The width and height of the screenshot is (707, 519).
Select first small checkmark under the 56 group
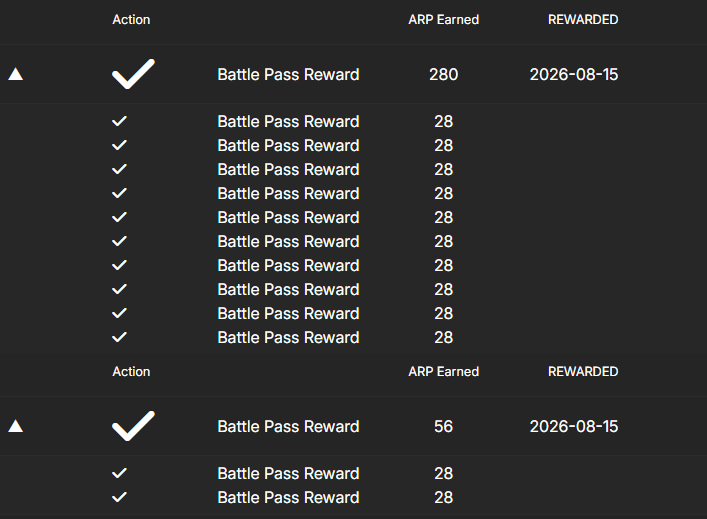click(x=119, y=473)
